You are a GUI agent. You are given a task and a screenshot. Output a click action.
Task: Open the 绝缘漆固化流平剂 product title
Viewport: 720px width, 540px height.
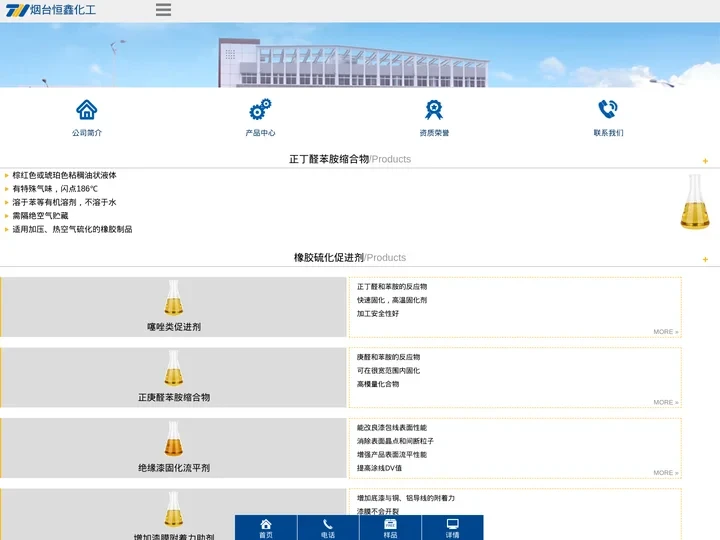tap(174, 468)
